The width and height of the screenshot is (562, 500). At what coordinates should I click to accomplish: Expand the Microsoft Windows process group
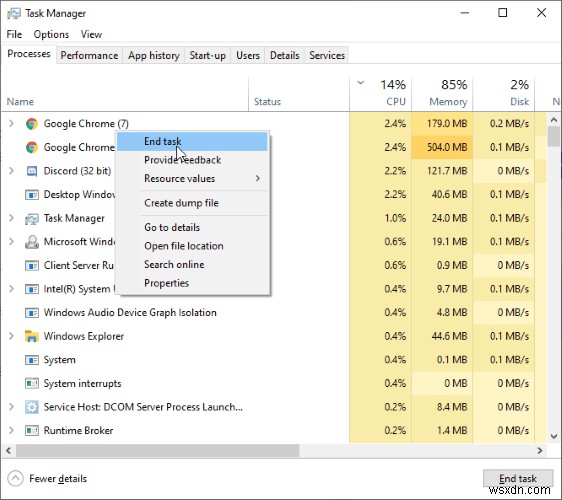11,242
